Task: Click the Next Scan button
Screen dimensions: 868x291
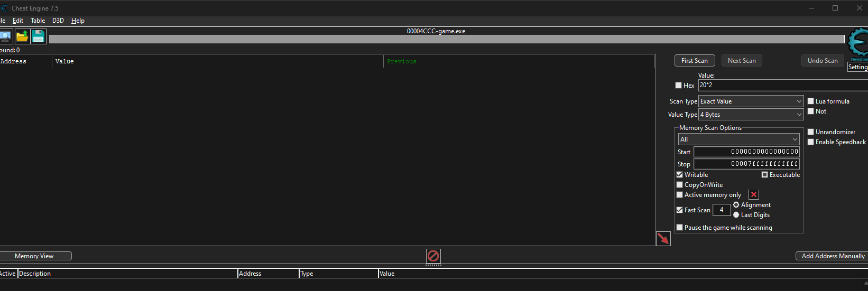Action: point(742,61)
